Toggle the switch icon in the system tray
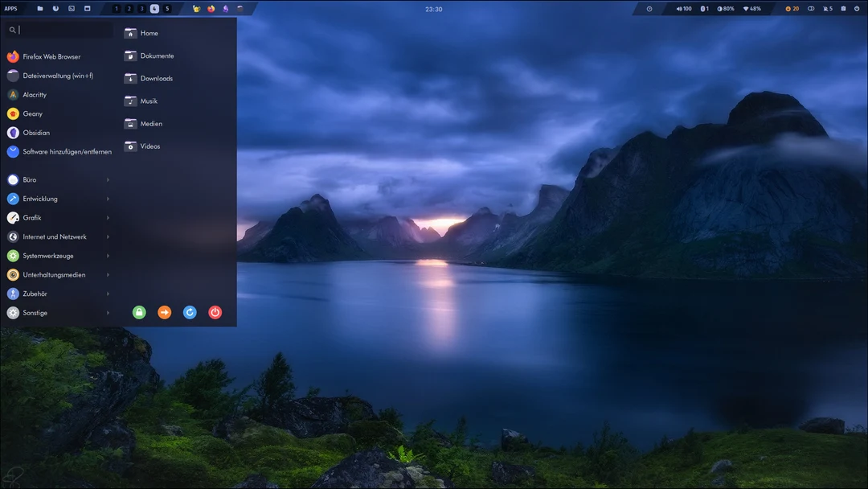Image resolution: width=868 pixels, height=489 pixels. [x=810, y=9]
